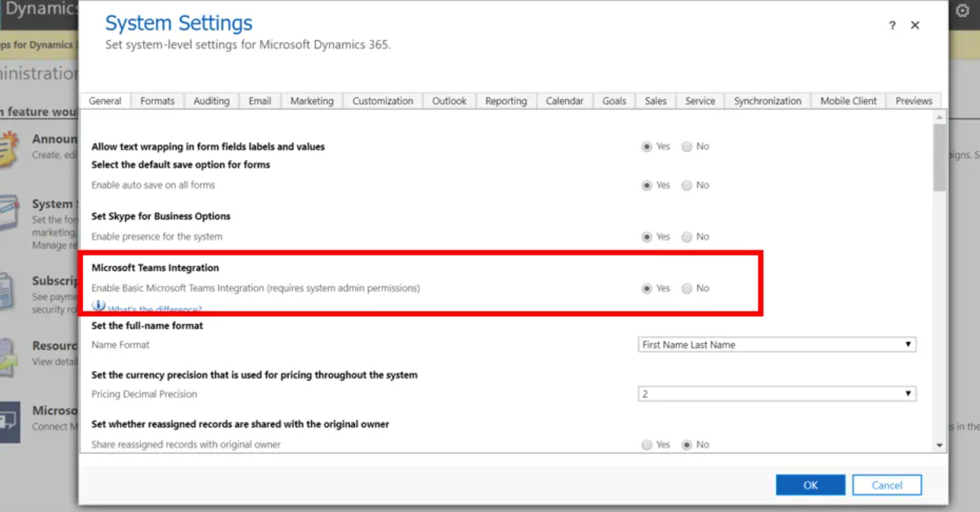Open the Goals tab
The width and height of the screenshot is (980, 512).
click(614, 101)
